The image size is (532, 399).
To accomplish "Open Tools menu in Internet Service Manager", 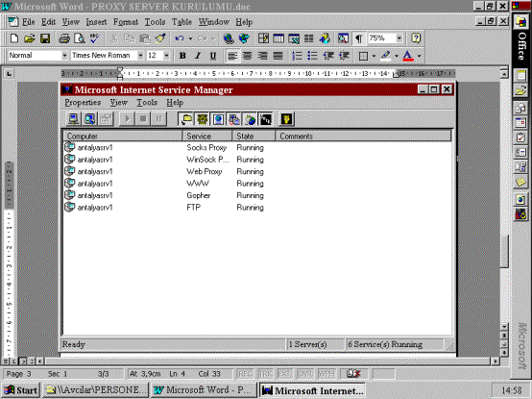I will tap(147, 103).
